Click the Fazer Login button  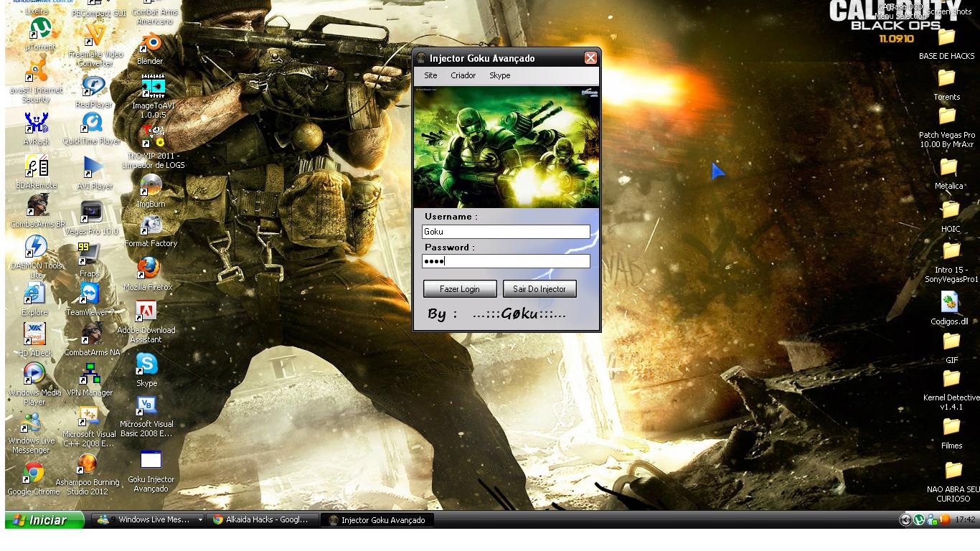[460, 289]
